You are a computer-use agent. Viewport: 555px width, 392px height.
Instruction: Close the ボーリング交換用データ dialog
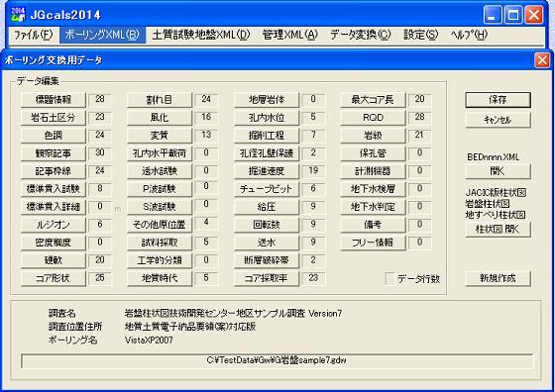(542, 60)
